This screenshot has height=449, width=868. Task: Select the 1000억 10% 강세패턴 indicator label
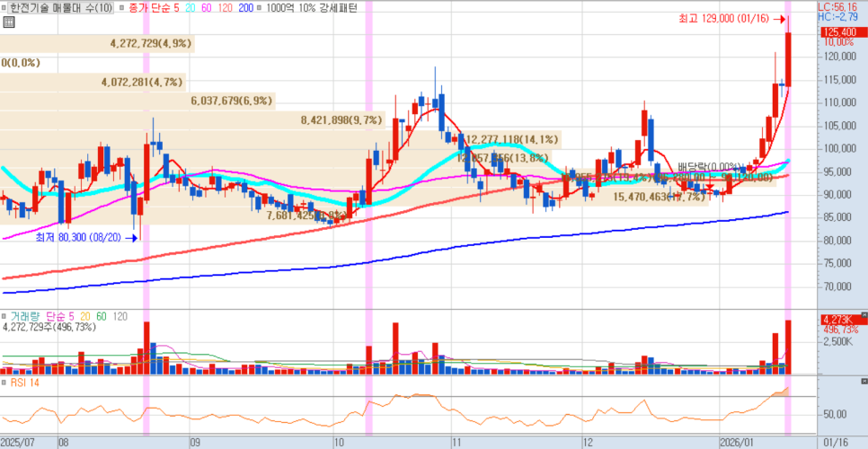click(311, 8)
